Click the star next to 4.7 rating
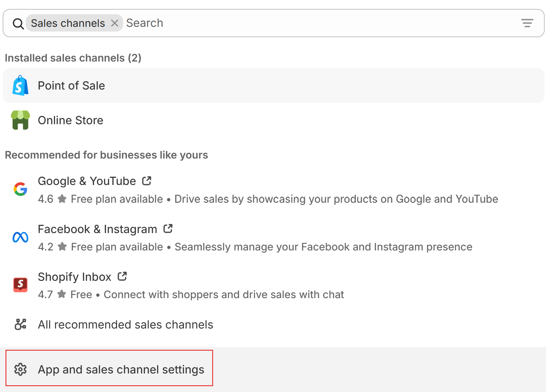546x392 pixels. (x=62, y=294)
